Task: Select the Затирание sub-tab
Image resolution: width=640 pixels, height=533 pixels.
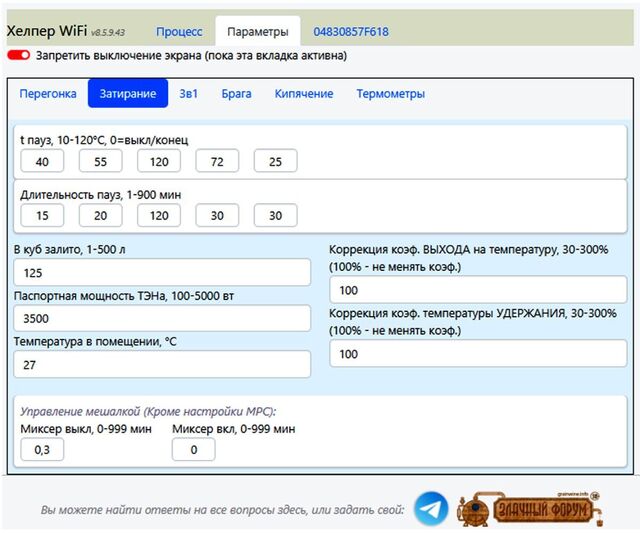Action: click(127, 94)
